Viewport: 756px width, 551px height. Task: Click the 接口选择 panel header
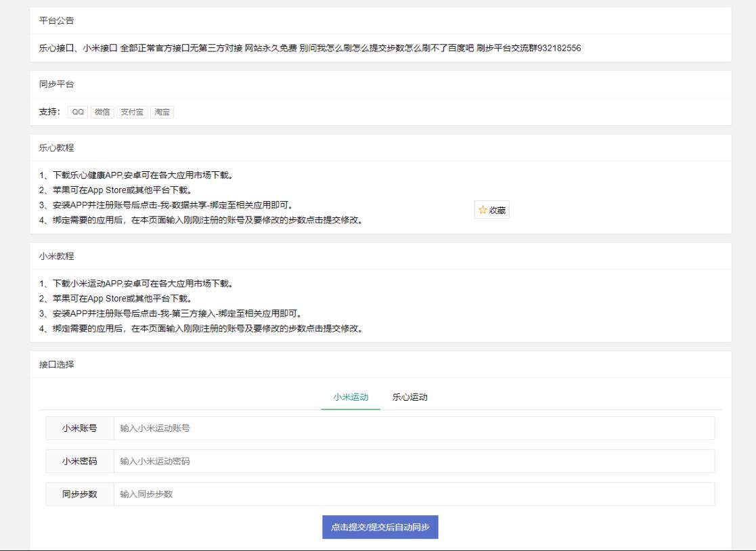[57, 365]
